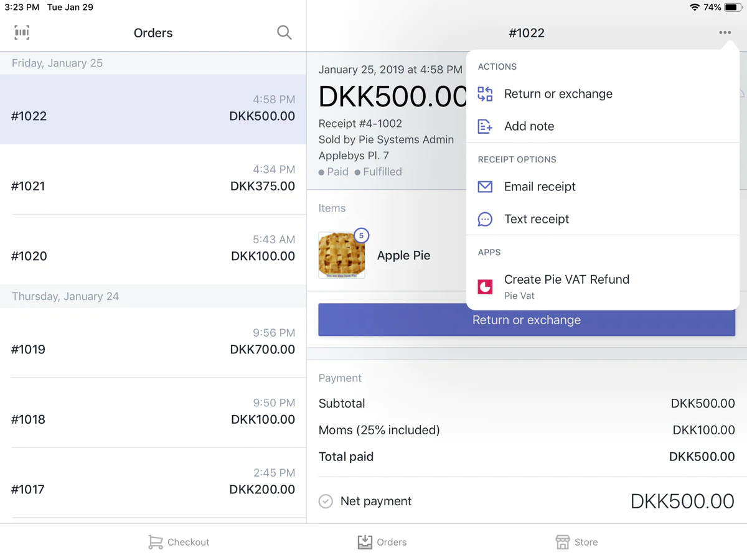Select Create Pie VAT Refund menu item
The image size is (747, 560).
click(x=566, y=280)
